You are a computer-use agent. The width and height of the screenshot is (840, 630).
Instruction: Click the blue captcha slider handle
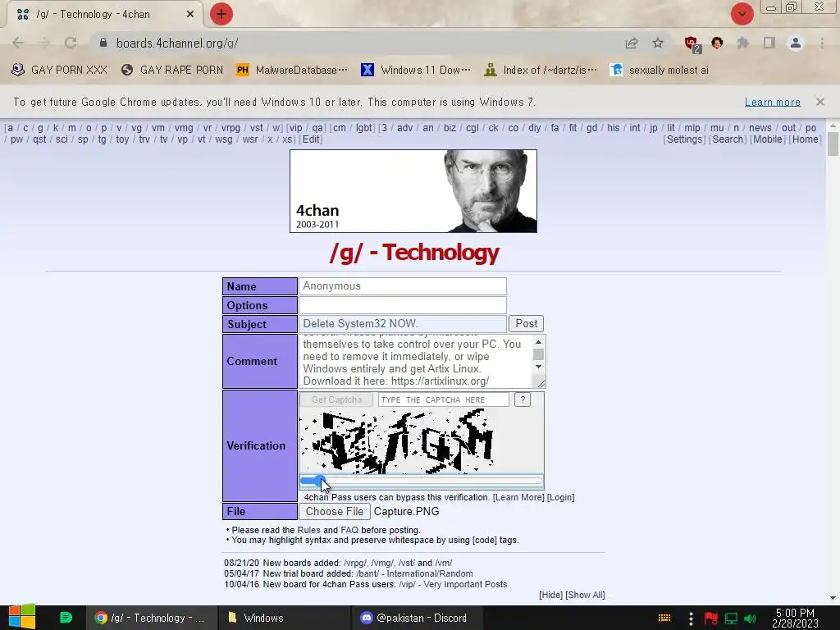click(320, 481)
